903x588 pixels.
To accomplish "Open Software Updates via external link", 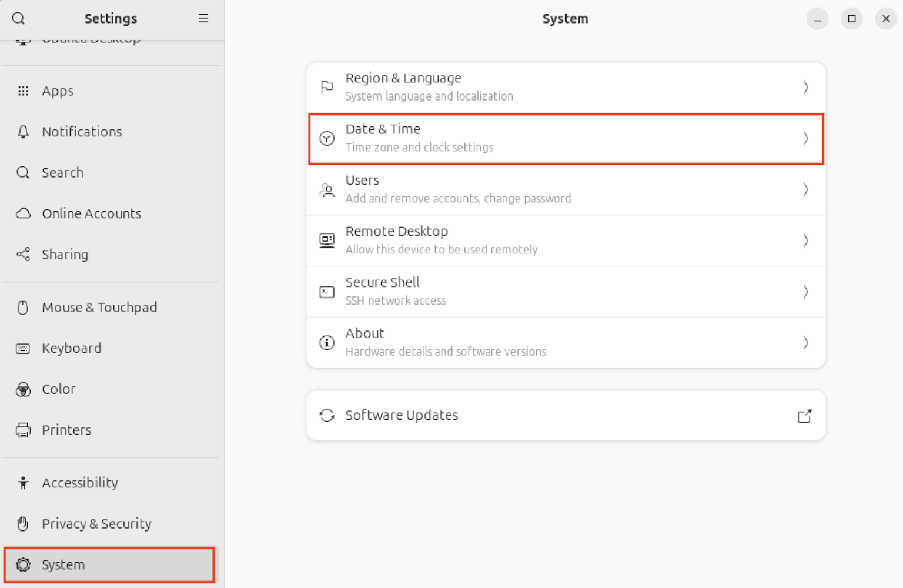I will pos(804,415).
